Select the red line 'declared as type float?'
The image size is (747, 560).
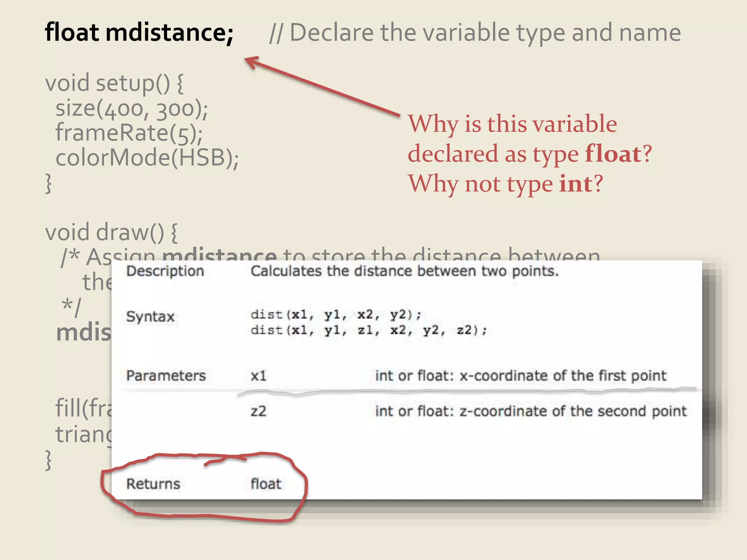(530, 154)
